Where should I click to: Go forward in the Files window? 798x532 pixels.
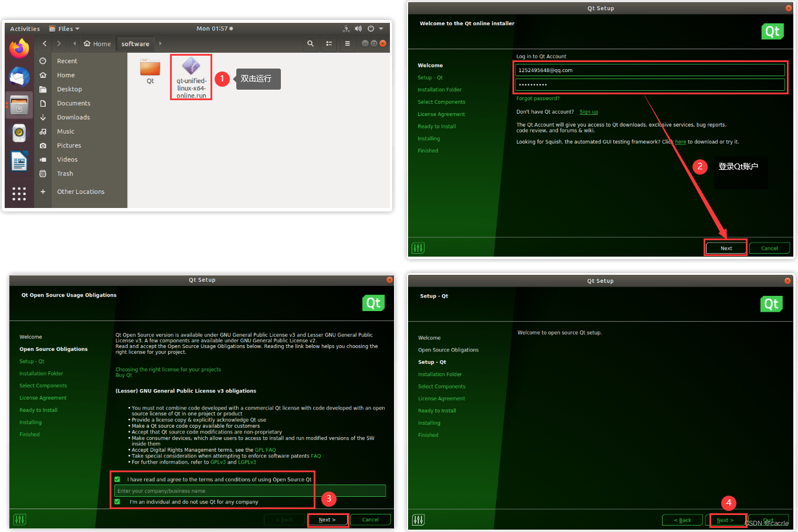tap(59, 43)
